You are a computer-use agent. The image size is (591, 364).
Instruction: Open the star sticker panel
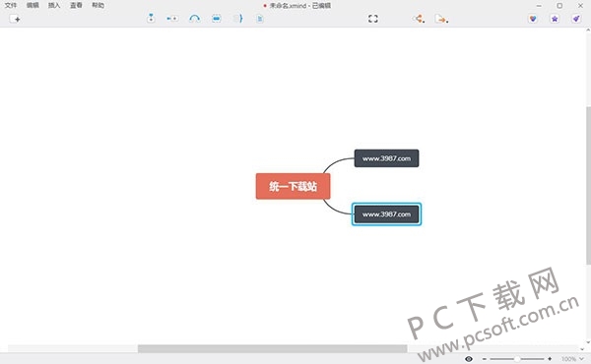point(555,19)
